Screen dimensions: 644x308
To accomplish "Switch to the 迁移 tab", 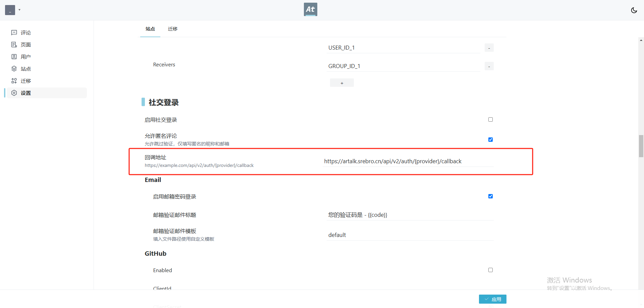I will (x=173, y=29).
